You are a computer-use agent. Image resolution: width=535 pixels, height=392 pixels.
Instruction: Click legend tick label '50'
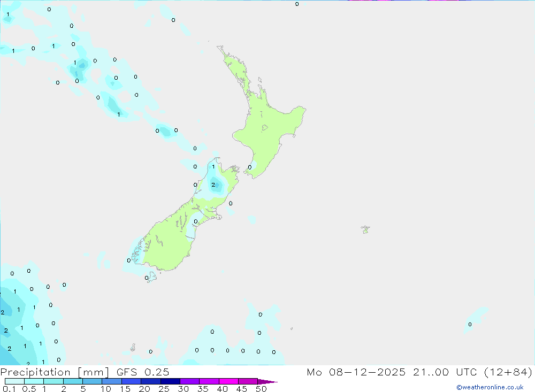pyautogui.click(x=261, y=389)
